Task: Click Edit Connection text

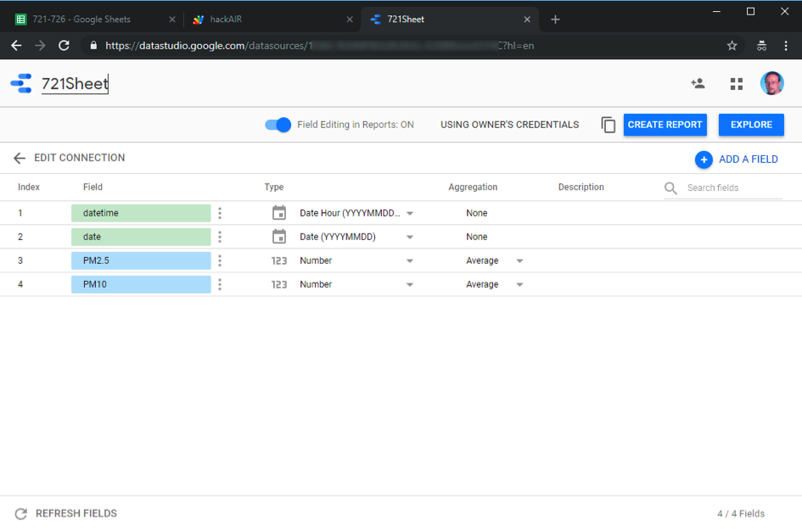Action: pos(79,158)
